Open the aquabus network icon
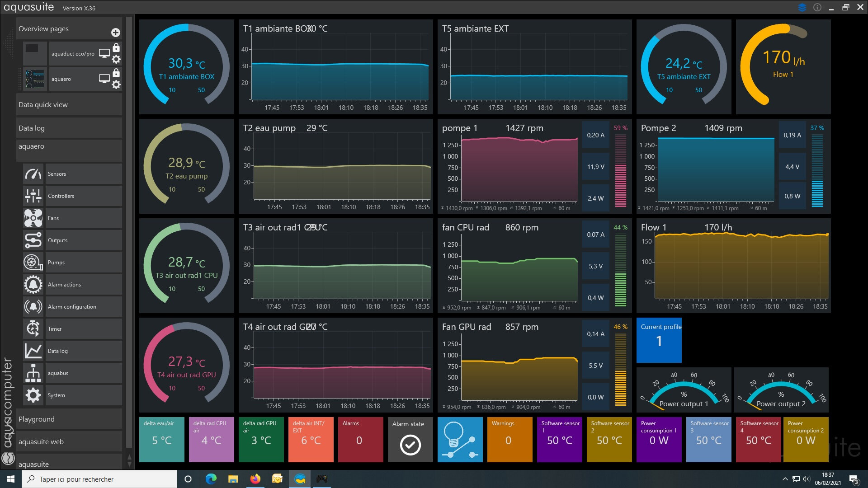Screen dimensions: 868x488 pyautogui.click(x=33, y=373)
